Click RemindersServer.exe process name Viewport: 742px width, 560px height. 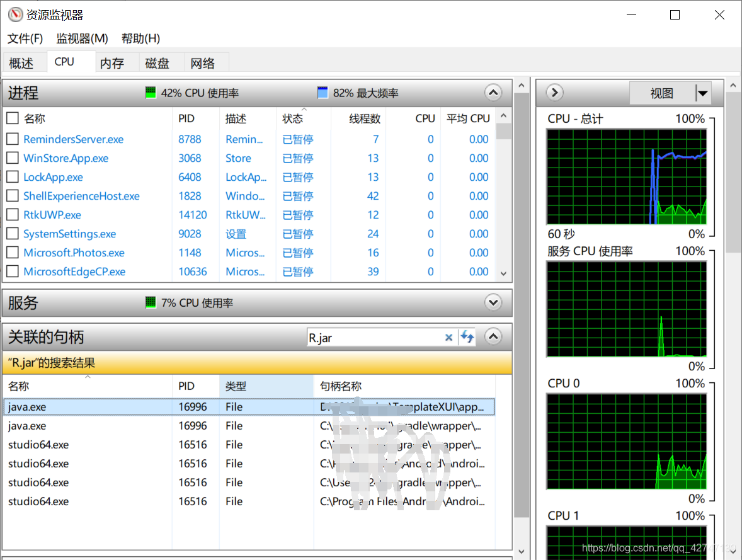73,139
